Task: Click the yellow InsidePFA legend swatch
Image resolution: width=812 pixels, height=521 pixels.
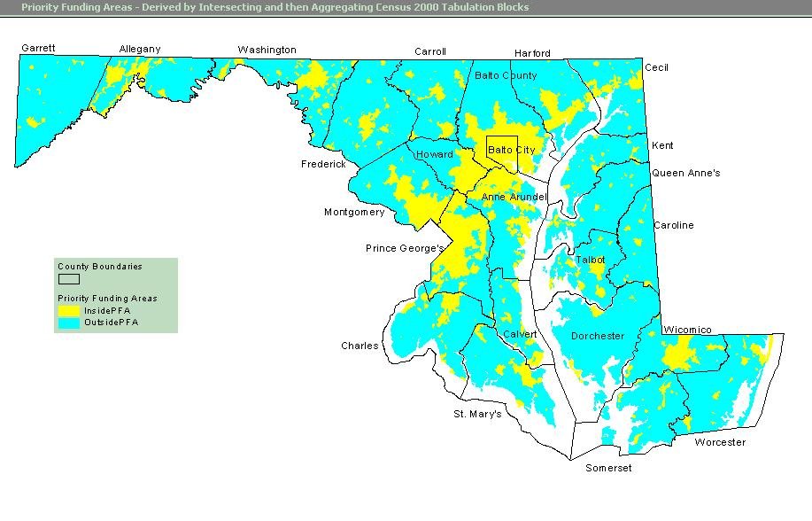Action: pyautogui.click(x=68, y=311)
